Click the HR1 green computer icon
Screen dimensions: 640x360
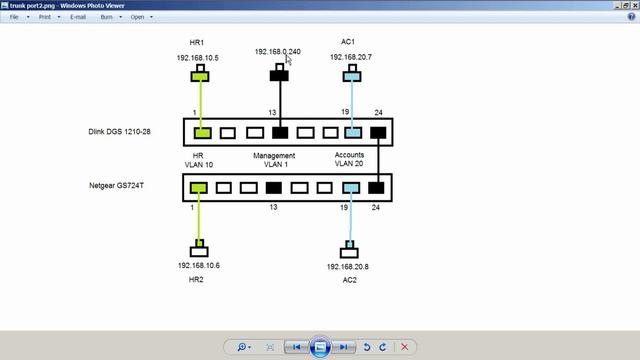click(200, 73)
